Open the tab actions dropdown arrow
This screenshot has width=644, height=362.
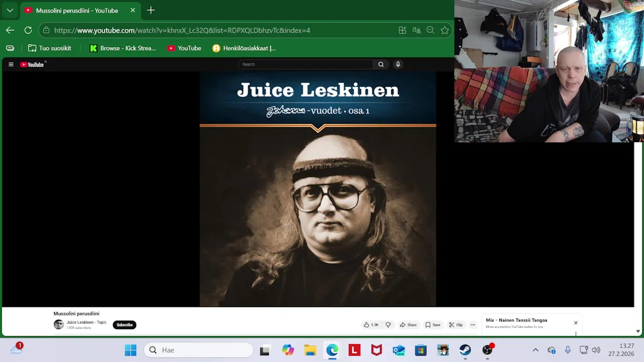[10, 10]
